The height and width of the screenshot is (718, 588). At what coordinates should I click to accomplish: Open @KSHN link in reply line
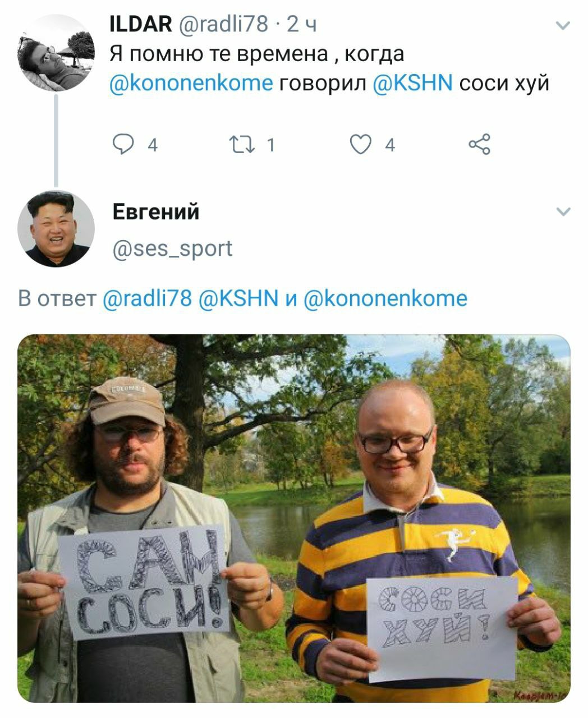click(238, 298)
